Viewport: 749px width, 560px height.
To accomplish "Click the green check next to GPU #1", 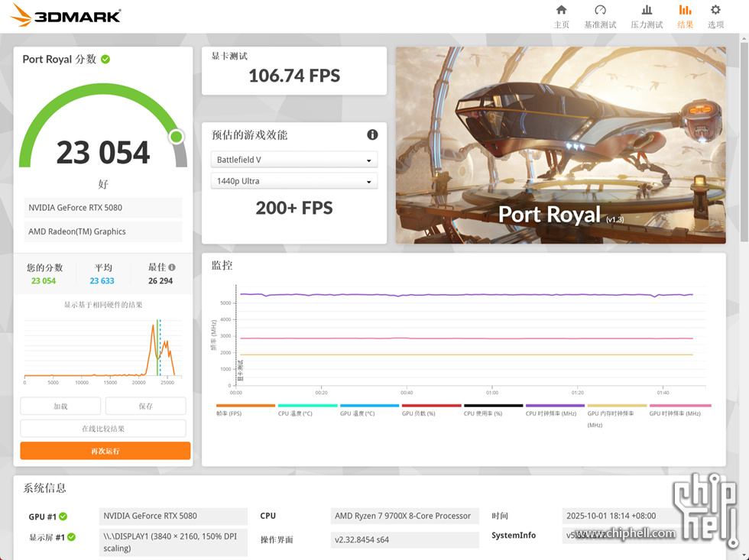I will [63, 516].
